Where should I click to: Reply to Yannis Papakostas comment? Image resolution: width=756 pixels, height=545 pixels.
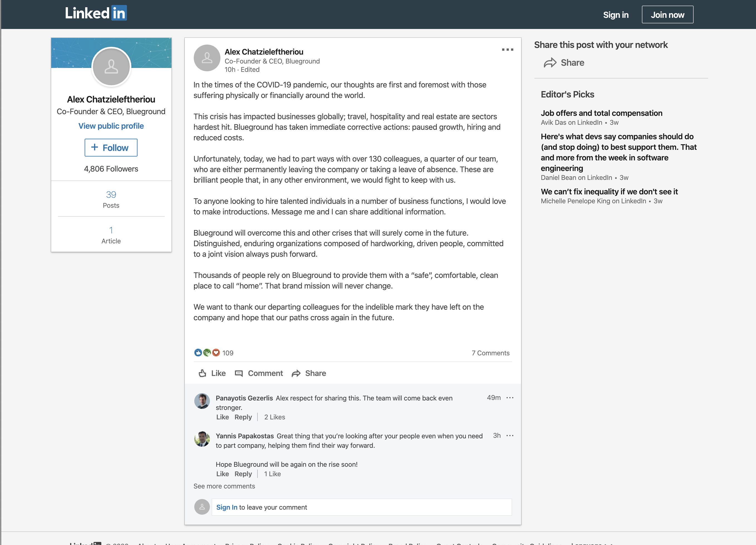243,474
